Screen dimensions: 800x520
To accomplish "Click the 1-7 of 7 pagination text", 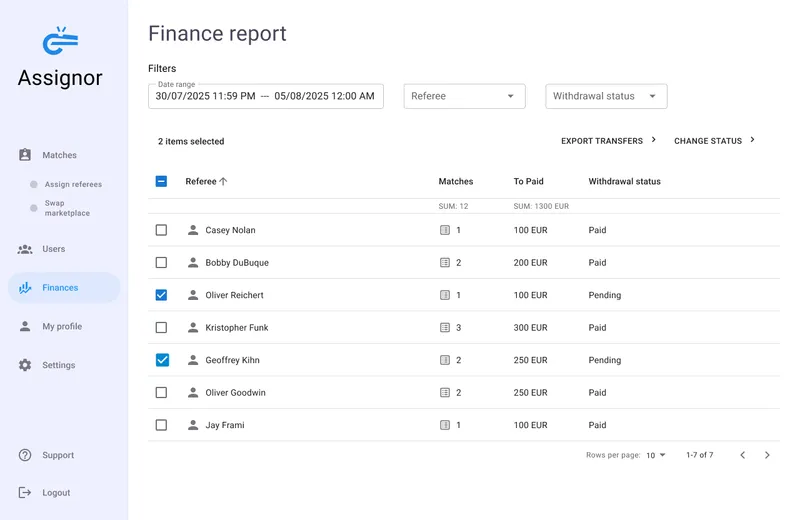I will pyautogui.click(x=699, y=455).
